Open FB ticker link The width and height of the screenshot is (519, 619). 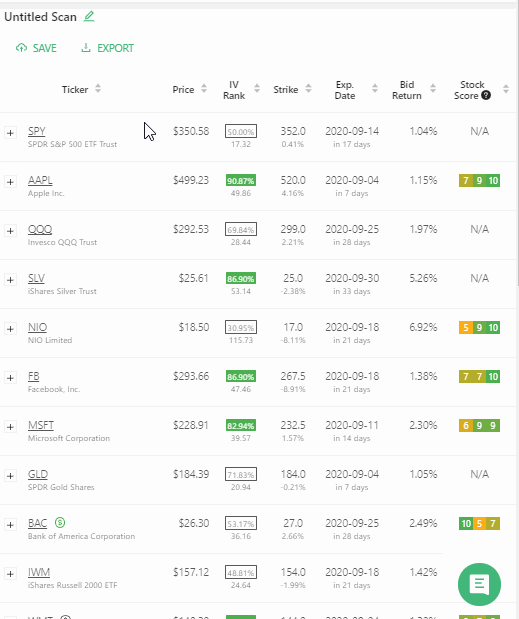pos(34,376)
